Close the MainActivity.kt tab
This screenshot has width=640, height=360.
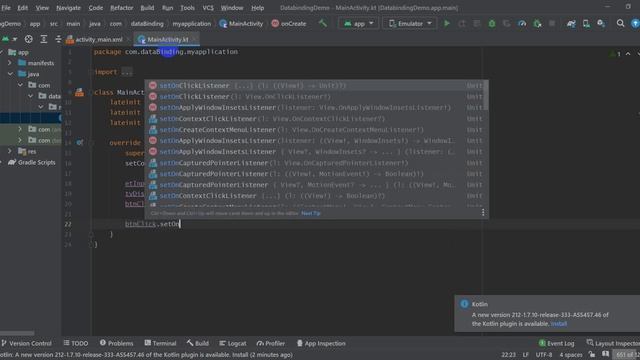pyautogui.click(x=195, y=39)
